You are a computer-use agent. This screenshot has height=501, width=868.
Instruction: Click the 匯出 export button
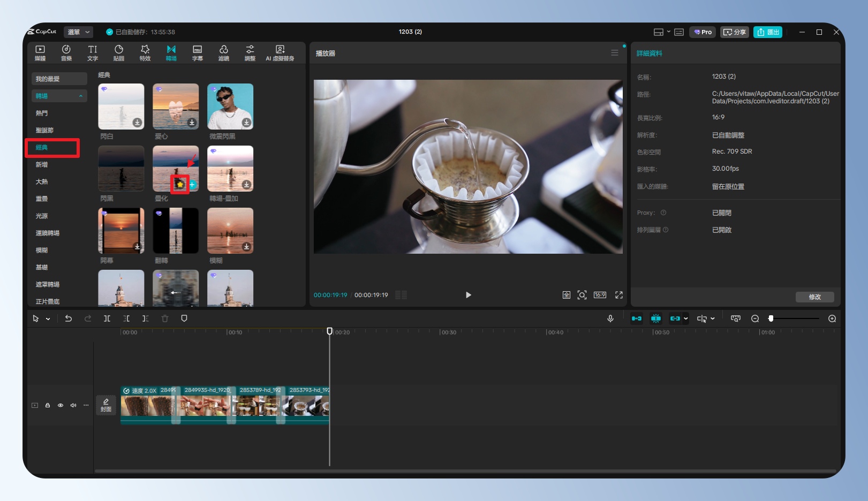pyautogui.click(x=767, y=32)
